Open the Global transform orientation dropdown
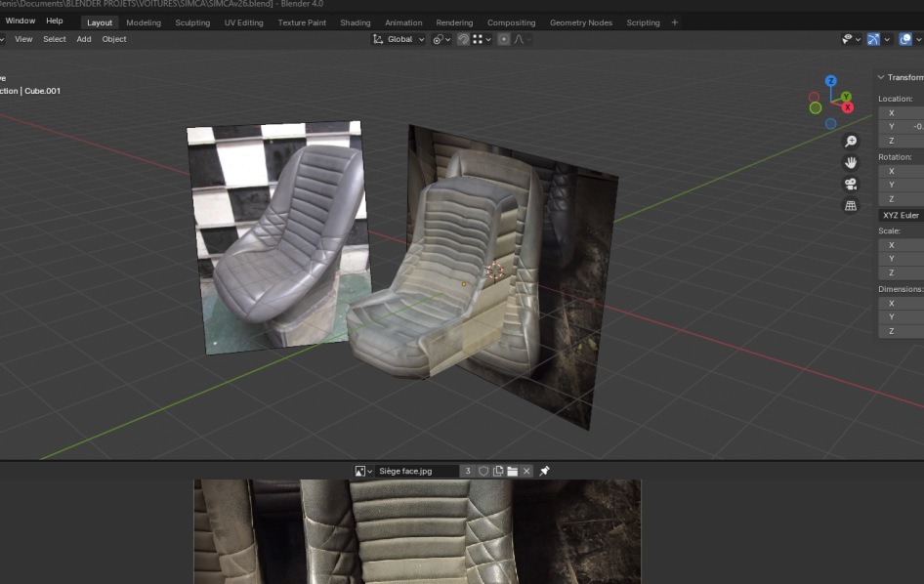This screenshot has width=924, height=584. [399, 39]
